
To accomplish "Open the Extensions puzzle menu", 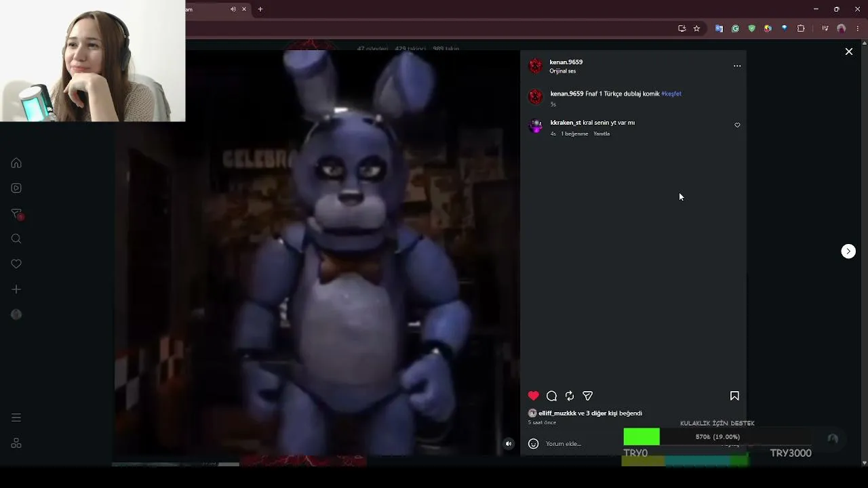I will pyautogui.click(x=801, y=28).
